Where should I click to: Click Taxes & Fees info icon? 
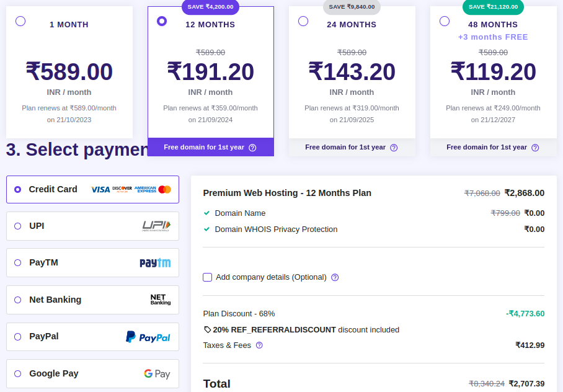click(259, 345)
